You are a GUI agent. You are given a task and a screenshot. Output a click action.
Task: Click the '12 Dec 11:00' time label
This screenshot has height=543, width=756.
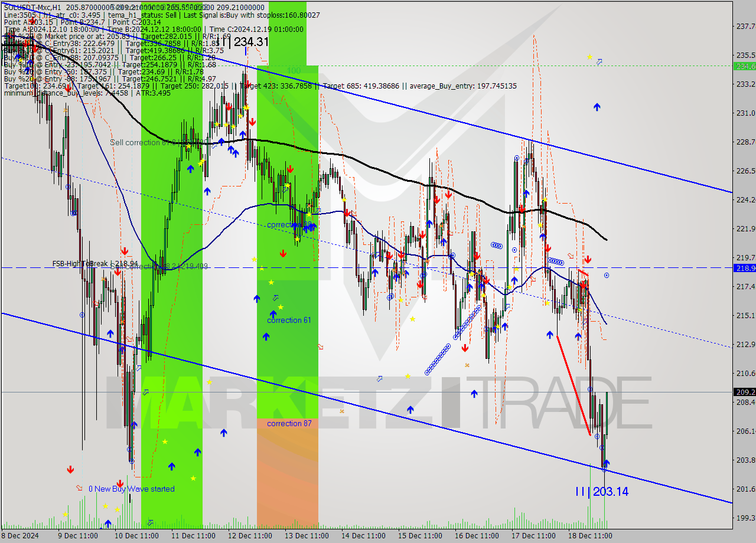(x=250, y=536)
